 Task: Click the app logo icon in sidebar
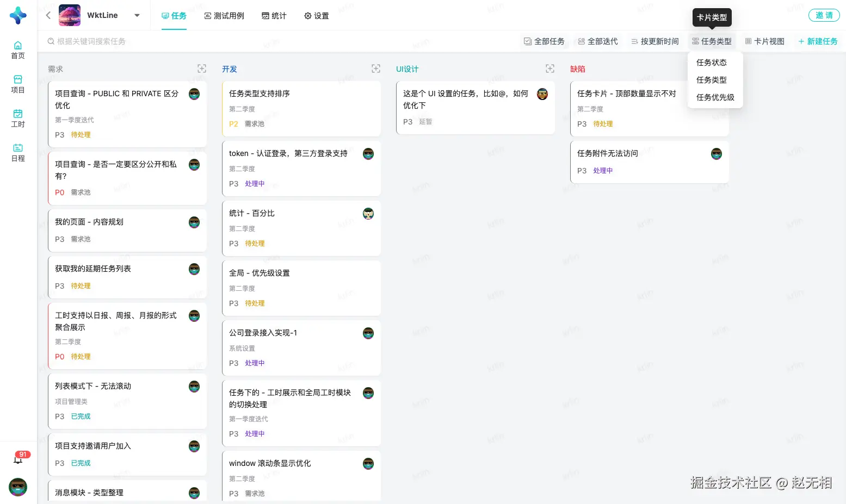point(18,15)
